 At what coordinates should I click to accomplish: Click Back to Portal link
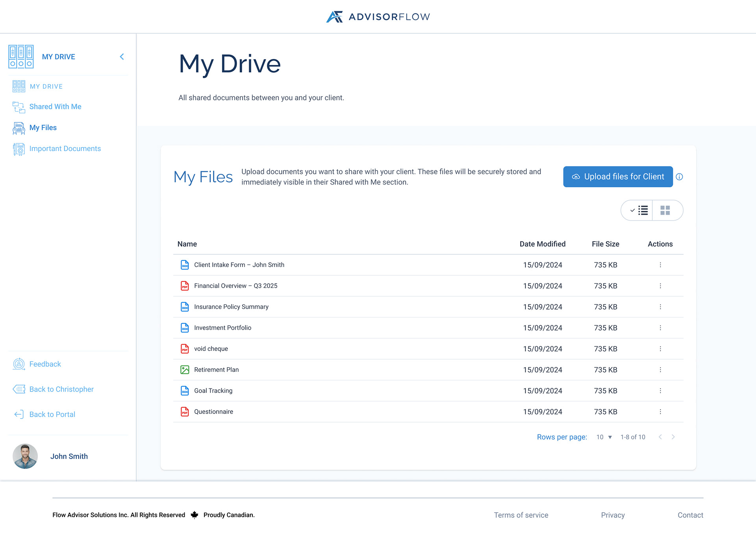pos(52,414)
